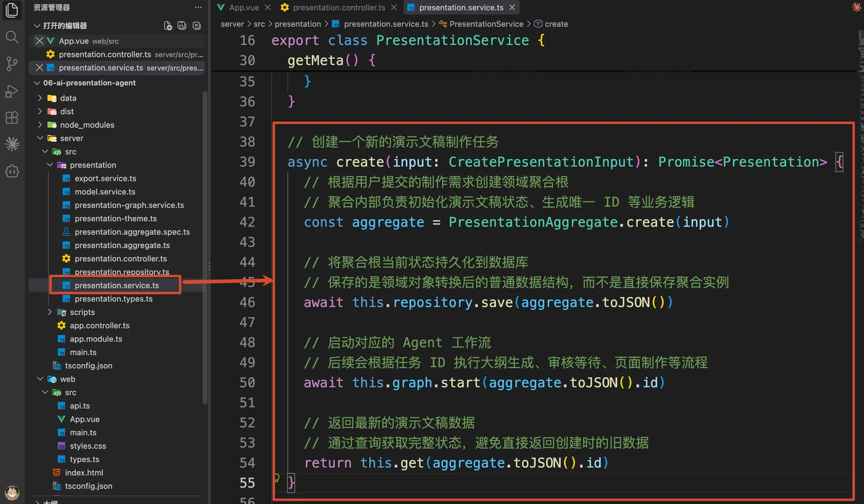The image size is (864, 504).
Task: Expand the scripts folder
Action: [x=49, y=312]
